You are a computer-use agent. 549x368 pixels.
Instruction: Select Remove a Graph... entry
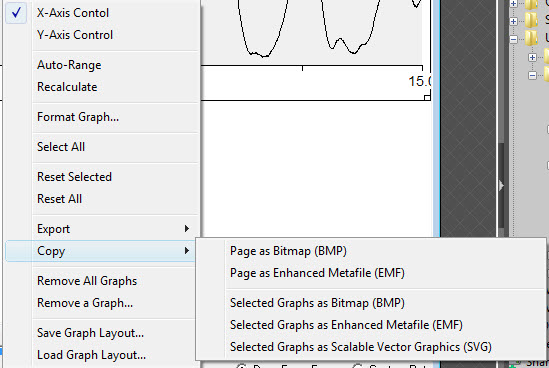click(100, 303)
